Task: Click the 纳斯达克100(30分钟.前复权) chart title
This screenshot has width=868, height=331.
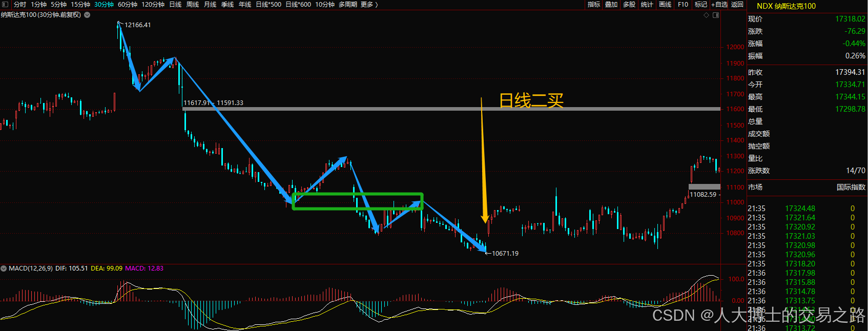Action: point(41,15)
